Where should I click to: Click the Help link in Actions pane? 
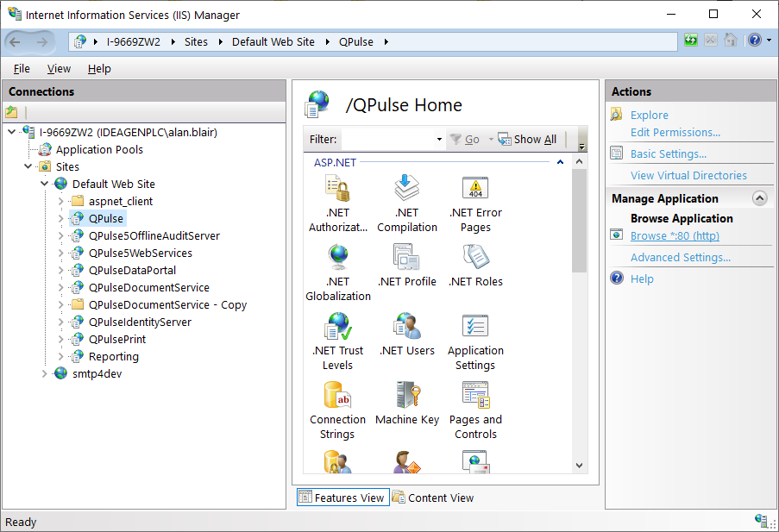point(642,279)
